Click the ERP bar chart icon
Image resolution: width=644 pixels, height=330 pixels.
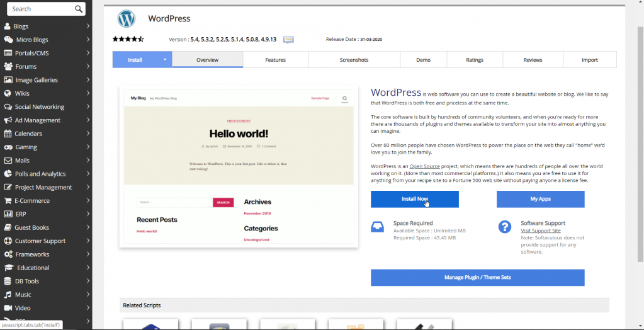pos(8,214)
